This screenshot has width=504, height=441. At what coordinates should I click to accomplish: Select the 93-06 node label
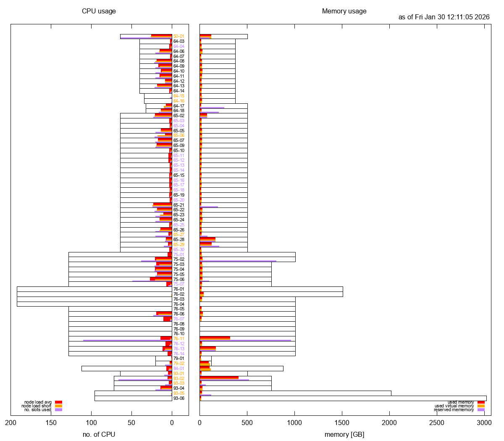178,399
